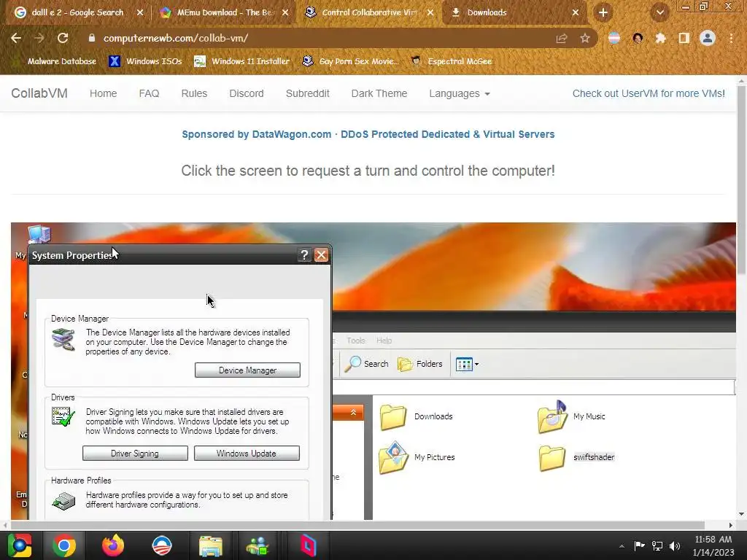Click the Windows Update button
747x560 pixels.
[247, 454]
